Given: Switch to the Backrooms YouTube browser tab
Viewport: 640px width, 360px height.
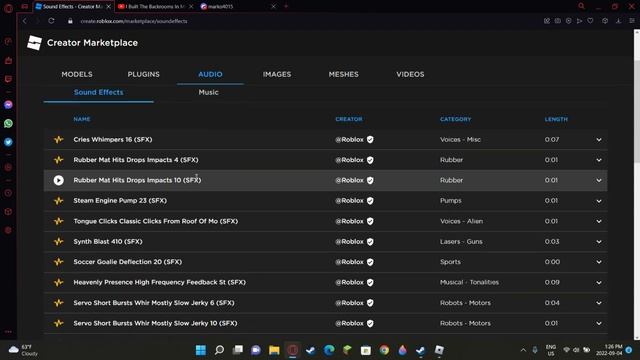Looking at the screenshot, I should [x=155, y=7].
